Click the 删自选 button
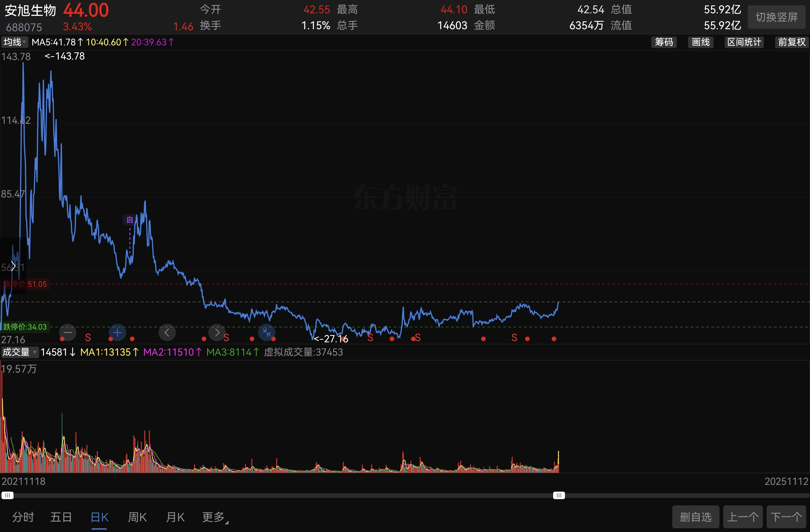This screenshot has width=810, height=532. point(695,517)
